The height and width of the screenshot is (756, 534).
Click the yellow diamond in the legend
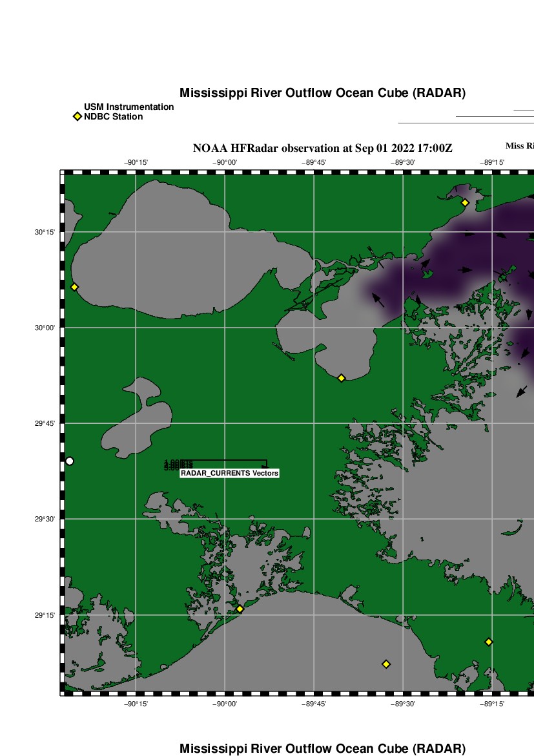(77, 117)
